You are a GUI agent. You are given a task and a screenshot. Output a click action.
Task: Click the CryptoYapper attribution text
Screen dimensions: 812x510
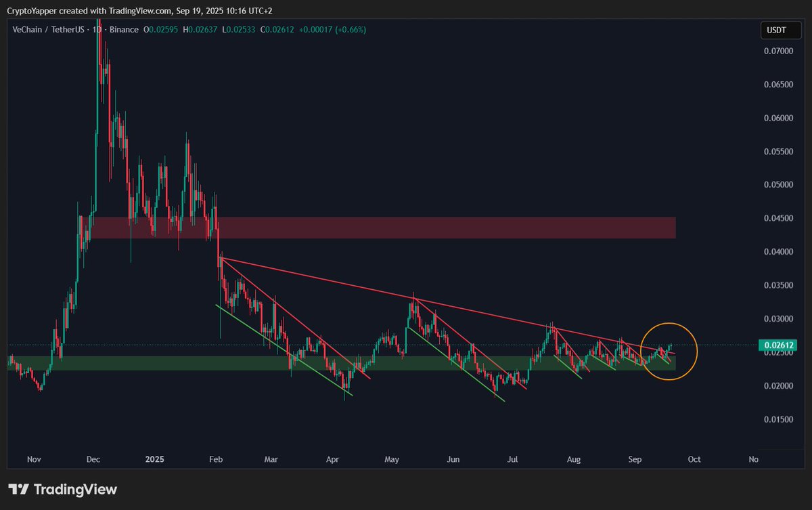32,11
